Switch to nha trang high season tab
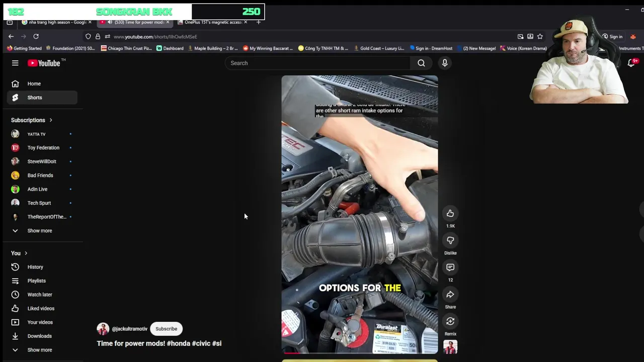The image size is (644, 362). 56,22
